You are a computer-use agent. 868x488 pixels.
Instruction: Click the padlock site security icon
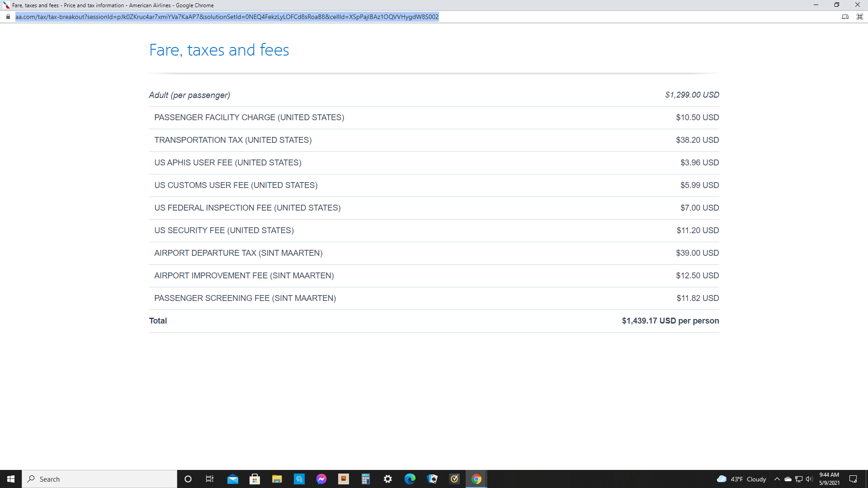point(8,17)
